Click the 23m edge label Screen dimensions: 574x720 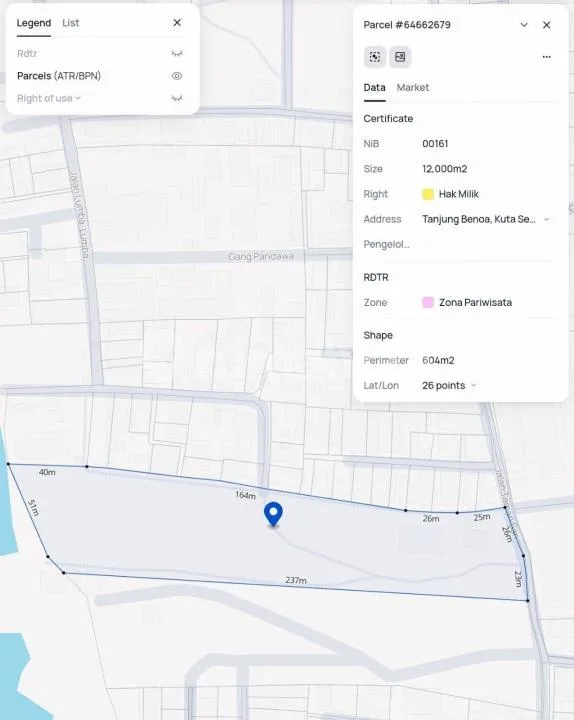pos(518,579)
